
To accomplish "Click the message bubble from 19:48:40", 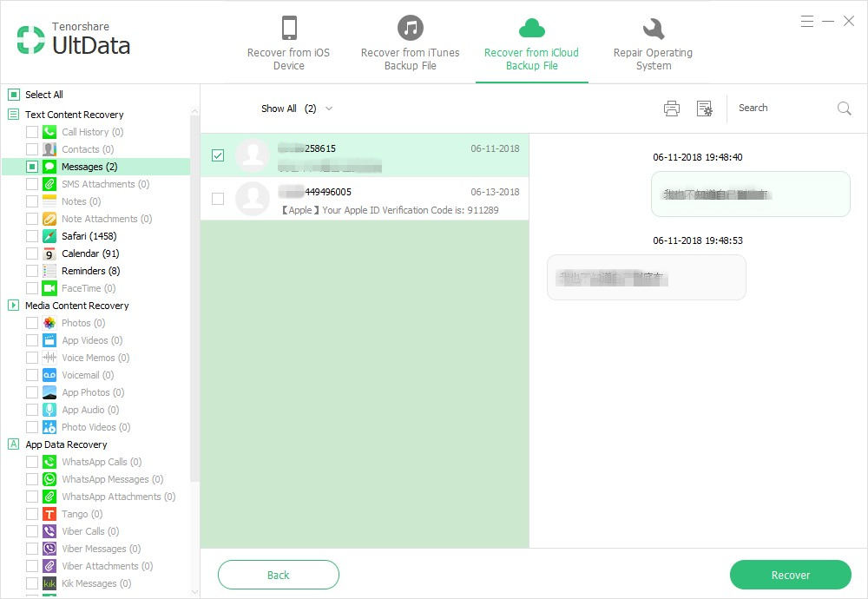I will [750, 194].
